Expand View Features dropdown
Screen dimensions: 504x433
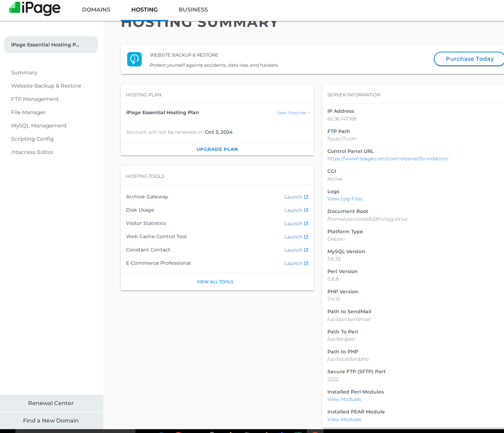pyautogui.click(x=293, y=113)
